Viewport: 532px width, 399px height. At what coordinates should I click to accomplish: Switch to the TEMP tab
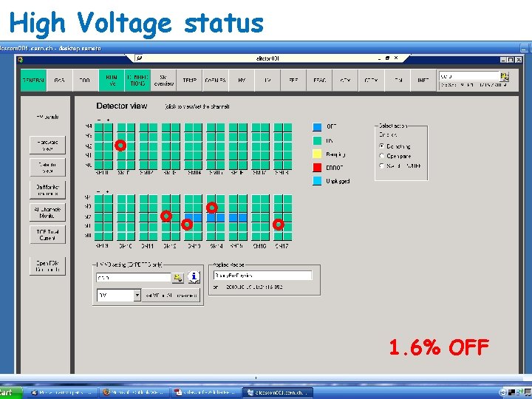189,81
